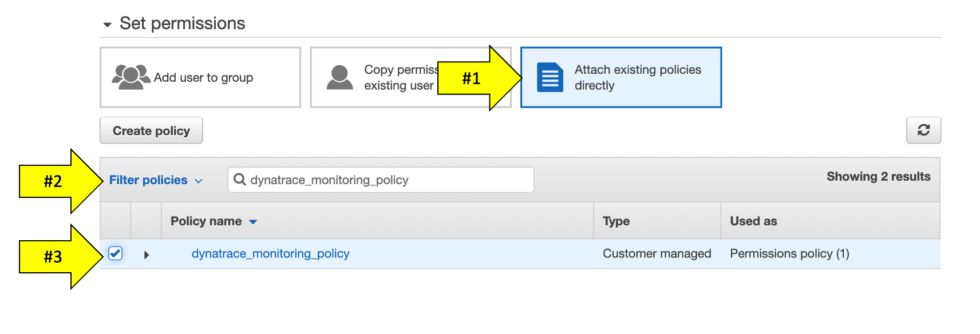Open the Filter policies dropdown
Image resolution: width=980 pixels, height=334 pixels.
(156, 180)
